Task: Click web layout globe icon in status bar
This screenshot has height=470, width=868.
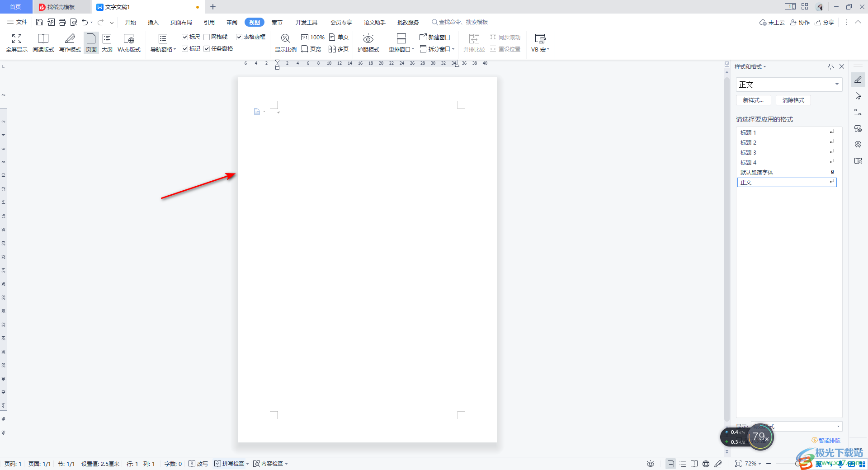Action: [x=706, y=464]
